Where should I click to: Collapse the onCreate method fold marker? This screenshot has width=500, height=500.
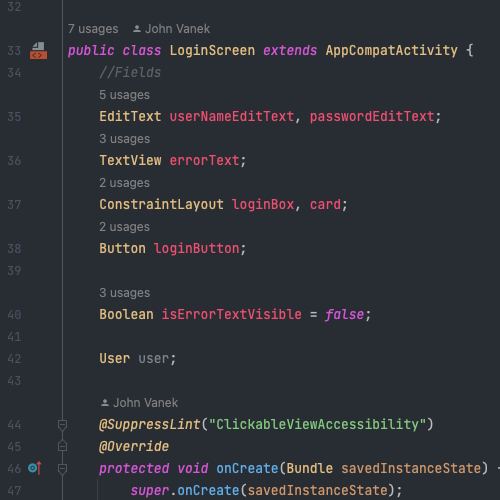(62, 469)
